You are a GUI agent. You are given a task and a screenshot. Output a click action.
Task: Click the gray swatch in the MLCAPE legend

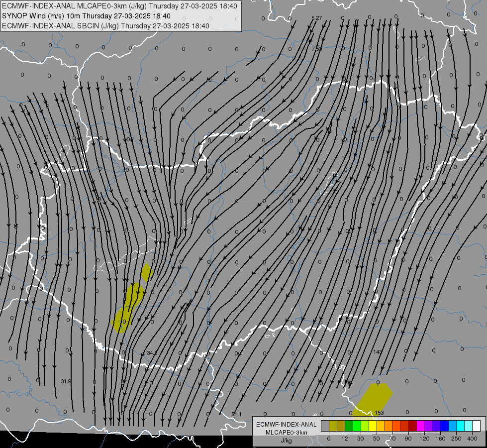(325, 426)
